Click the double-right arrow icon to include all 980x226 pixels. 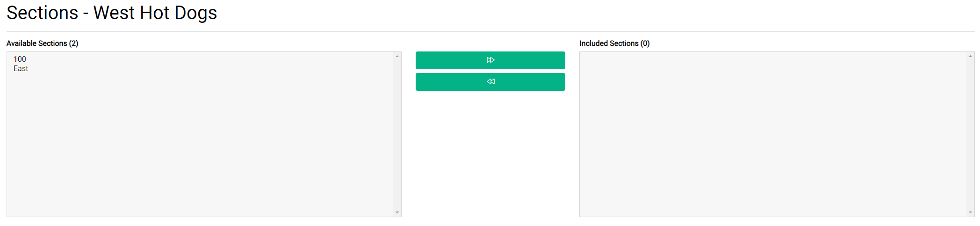[490, 60]
